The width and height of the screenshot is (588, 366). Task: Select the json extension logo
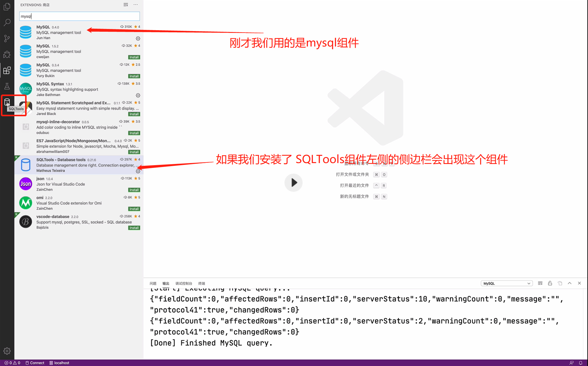(26, 184)
